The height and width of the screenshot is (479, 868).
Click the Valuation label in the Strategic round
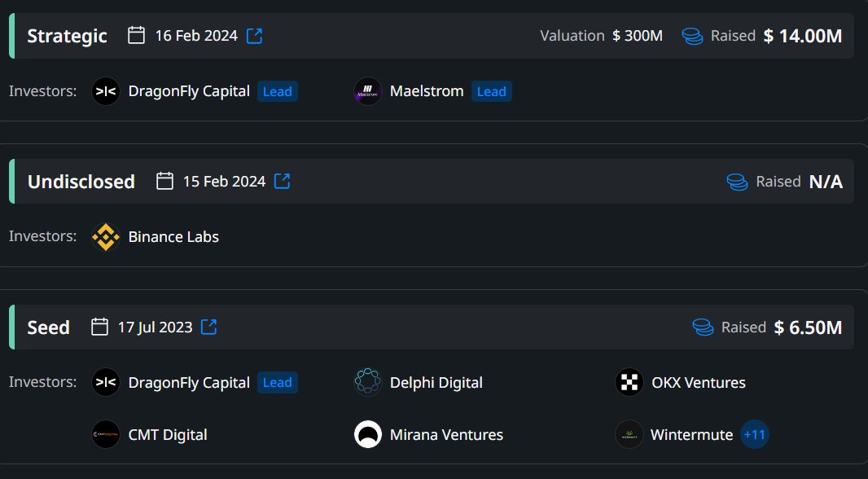pos(572,36)
